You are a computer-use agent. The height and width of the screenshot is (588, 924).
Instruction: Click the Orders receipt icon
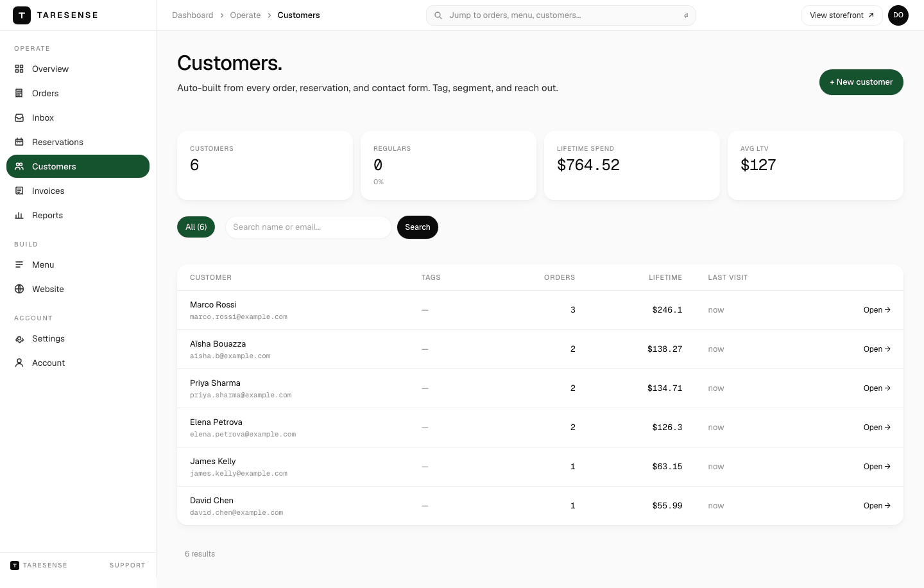click(x=19, y=93)
